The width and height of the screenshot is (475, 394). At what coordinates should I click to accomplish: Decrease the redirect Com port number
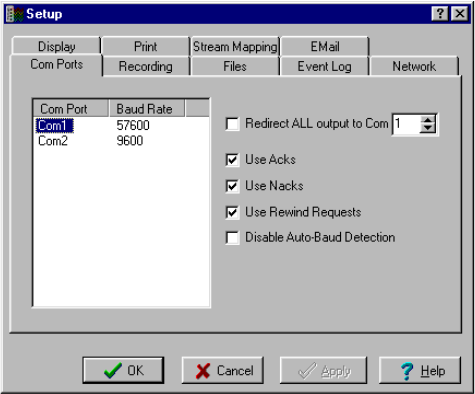pyautogui.click(x=428, y=129)
